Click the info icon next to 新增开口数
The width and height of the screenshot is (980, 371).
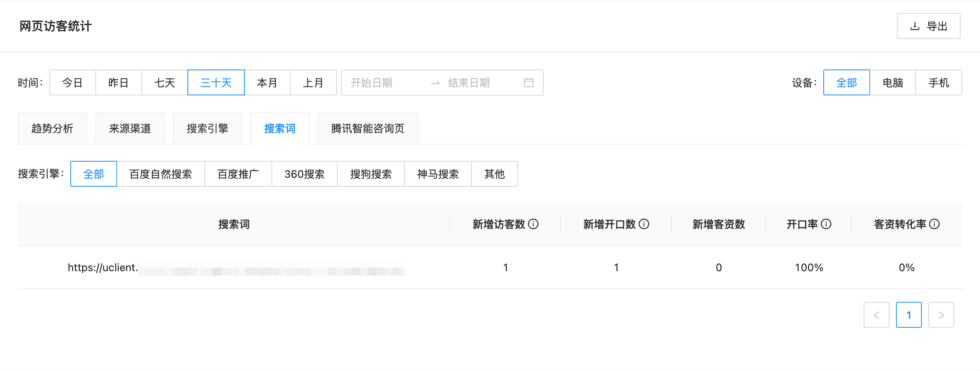[645, 223]
